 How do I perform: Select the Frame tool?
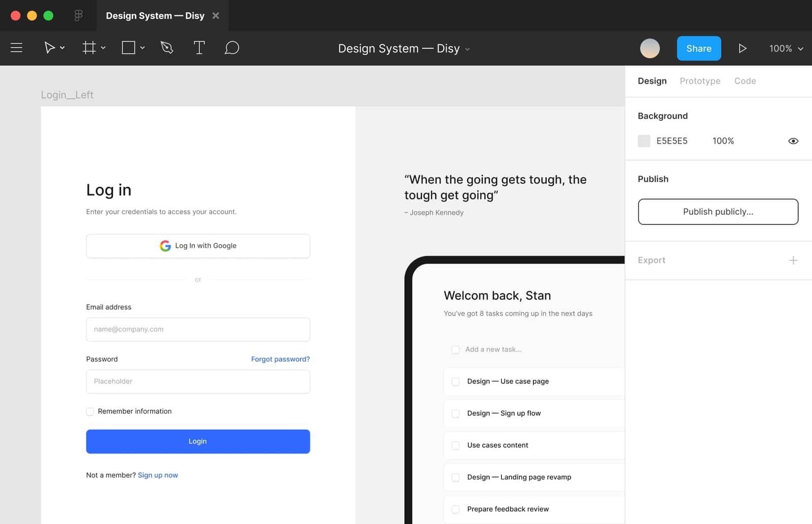click(89, 48)
